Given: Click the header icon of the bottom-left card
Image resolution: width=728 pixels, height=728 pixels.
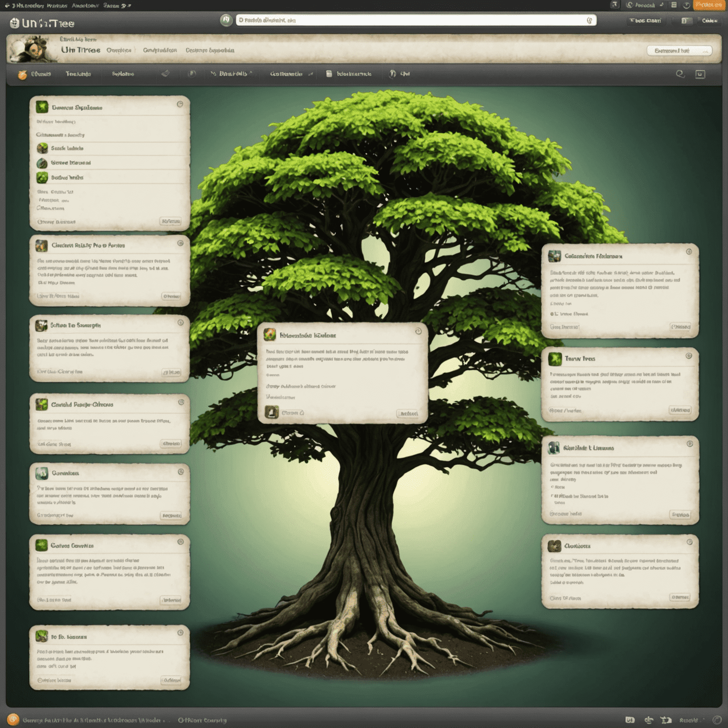Looking at the screenshot, I should [42, 636].
